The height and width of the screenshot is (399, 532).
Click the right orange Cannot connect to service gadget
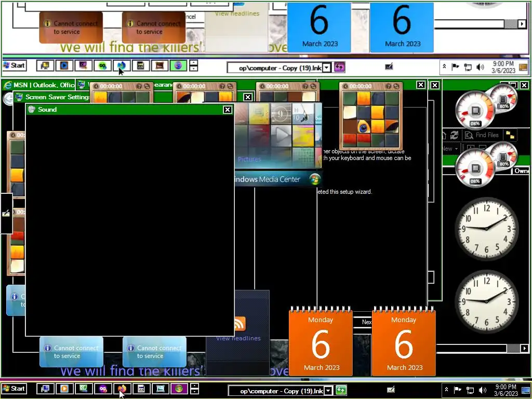pyautogui.click(x=154, y=28)
